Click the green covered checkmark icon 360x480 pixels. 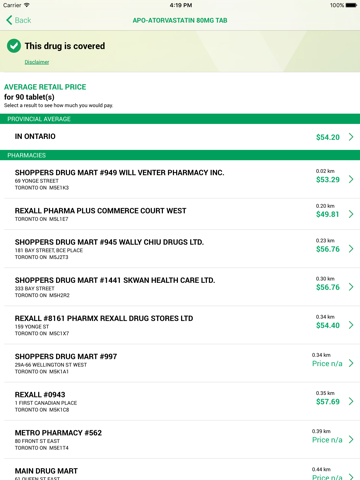pyautogui.click(x=14, y=46)
